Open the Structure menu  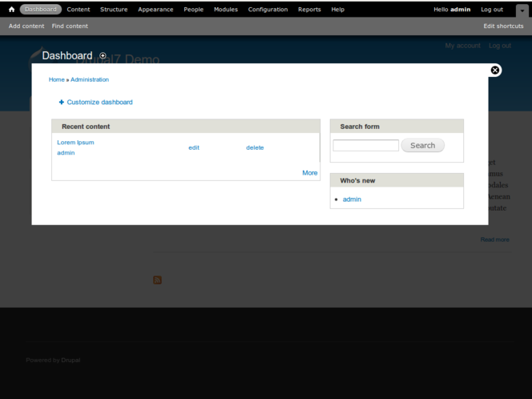click(114, 10)
